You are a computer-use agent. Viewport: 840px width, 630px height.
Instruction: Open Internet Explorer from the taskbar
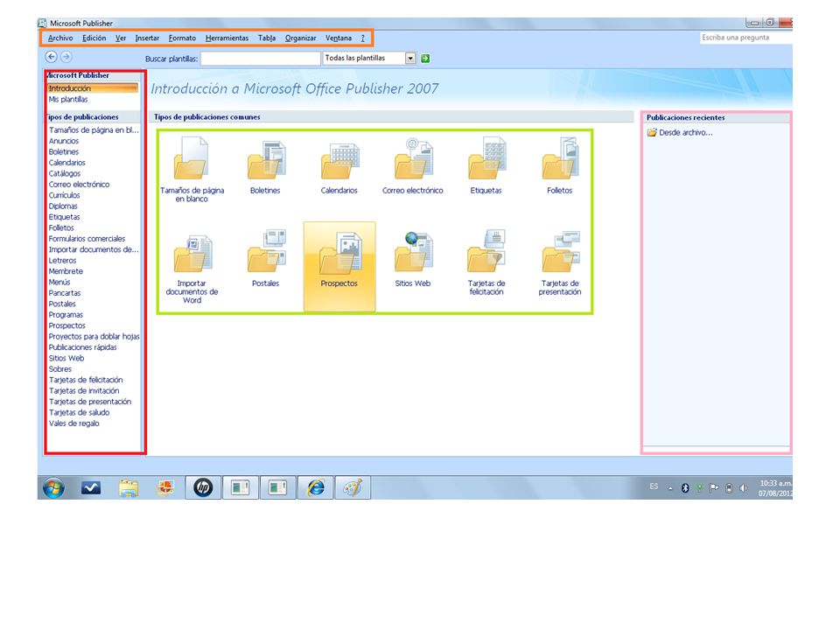pos(316,487)
